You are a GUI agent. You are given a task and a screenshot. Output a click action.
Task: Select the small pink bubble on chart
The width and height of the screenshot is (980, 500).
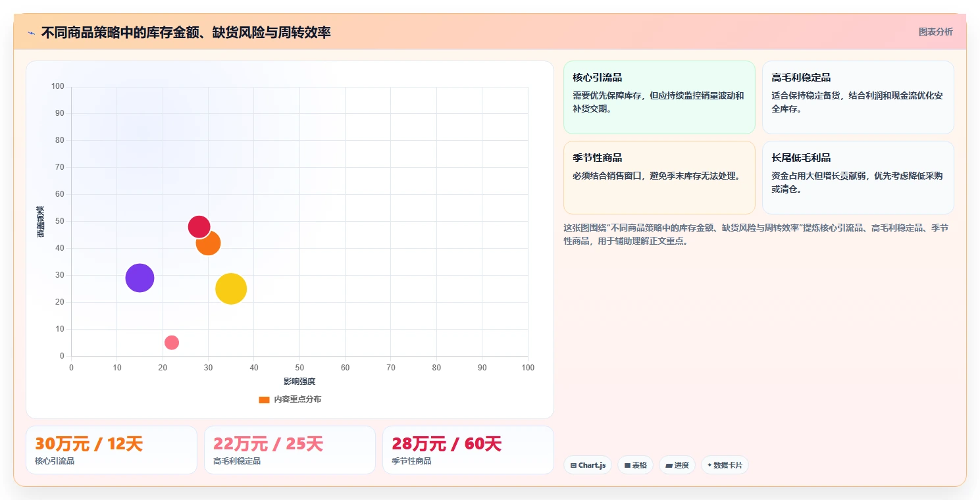[172, 342]
